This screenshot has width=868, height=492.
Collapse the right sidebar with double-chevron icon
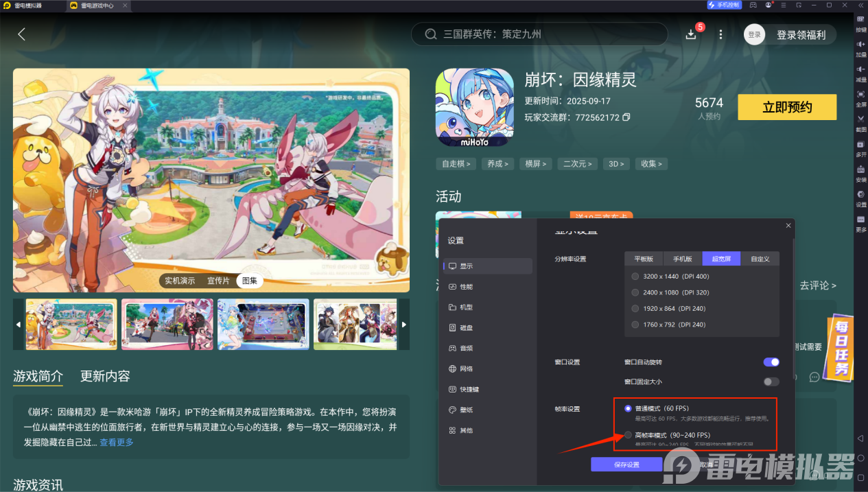coord(860,5)
